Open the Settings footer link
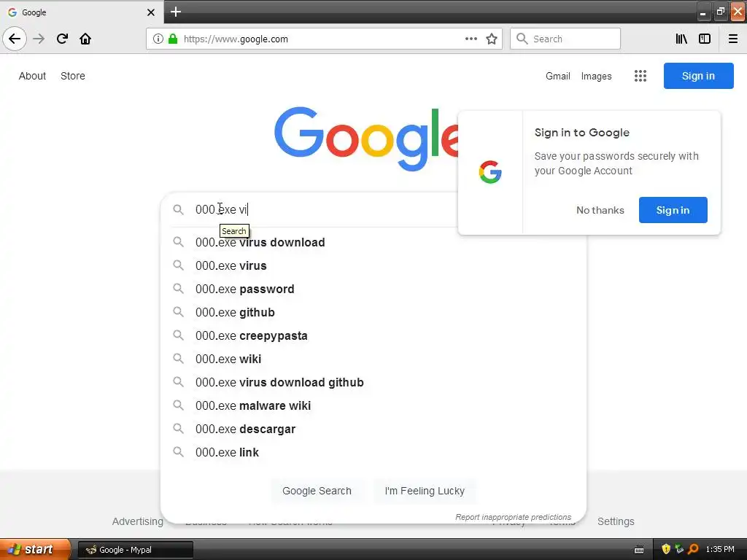 [x=616, y=521]
